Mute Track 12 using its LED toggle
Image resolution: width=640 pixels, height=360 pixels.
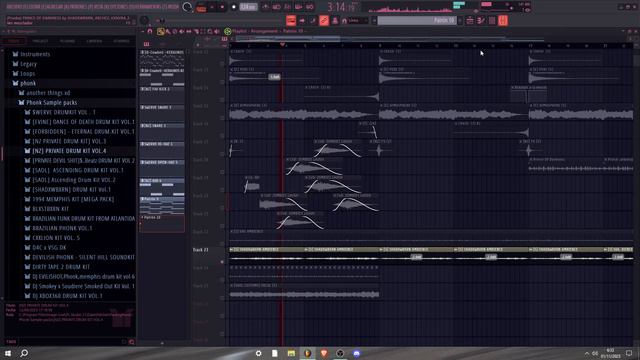222,64
